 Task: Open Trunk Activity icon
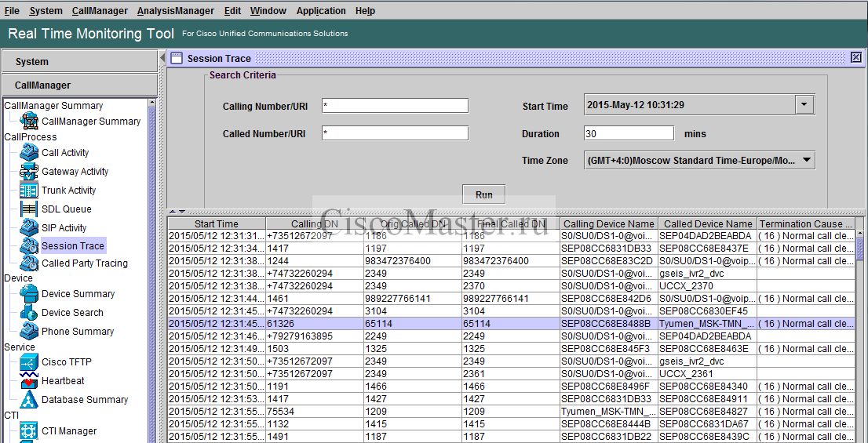tap(29, 191)
